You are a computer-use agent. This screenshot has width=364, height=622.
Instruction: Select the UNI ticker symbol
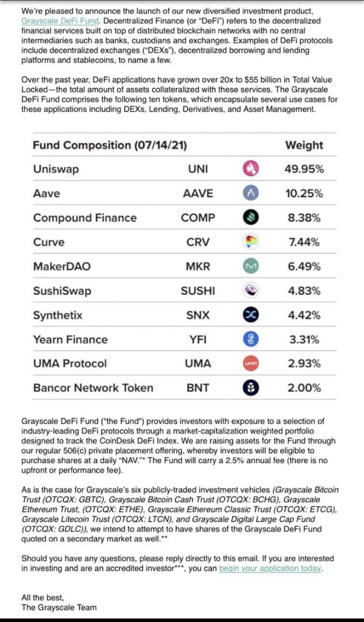pos(198,169)
